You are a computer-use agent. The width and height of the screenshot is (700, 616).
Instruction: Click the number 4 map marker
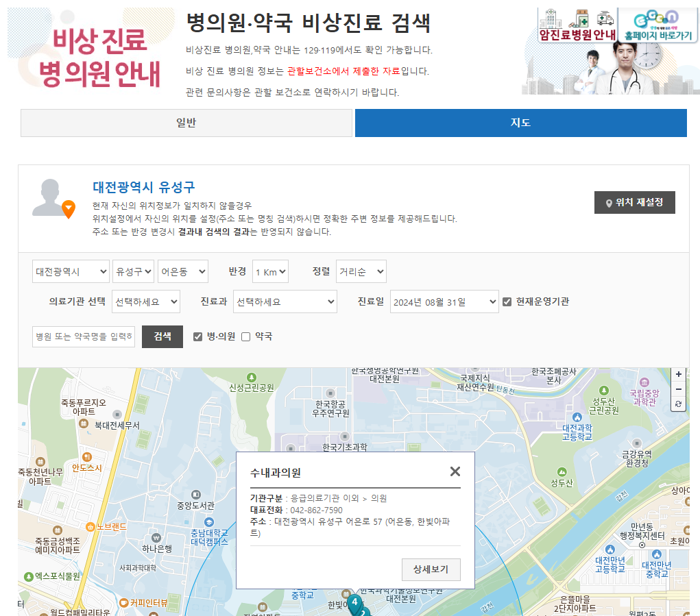coord(355,602)
